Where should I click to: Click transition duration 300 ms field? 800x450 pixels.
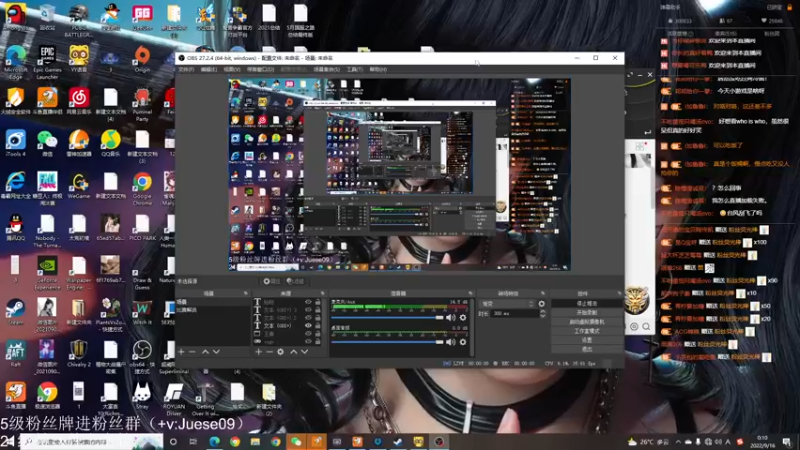click(514, 313)
